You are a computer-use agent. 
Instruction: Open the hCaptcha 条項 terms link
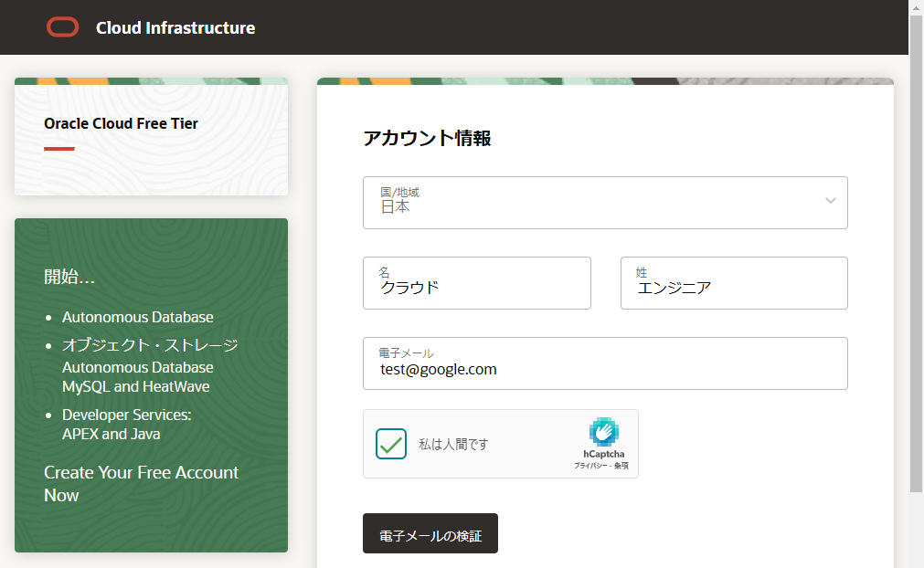[x=621, y=466]
